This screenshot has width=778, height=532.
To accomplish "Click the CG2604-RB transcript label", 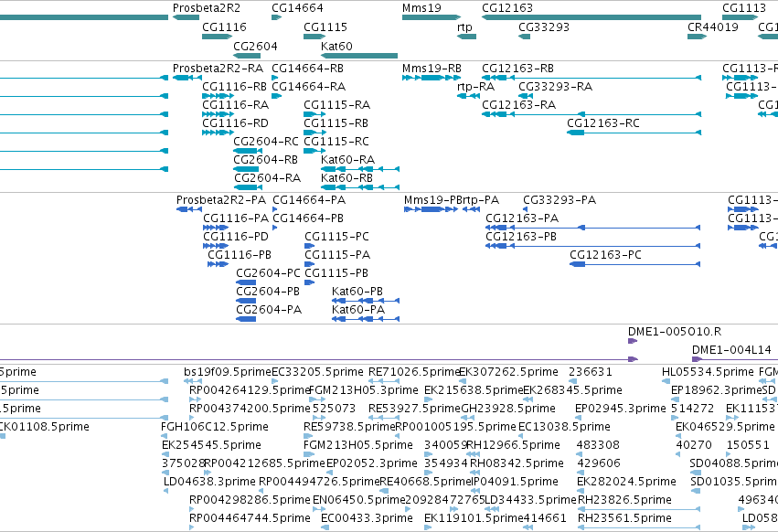I will [x=265, y=160].
